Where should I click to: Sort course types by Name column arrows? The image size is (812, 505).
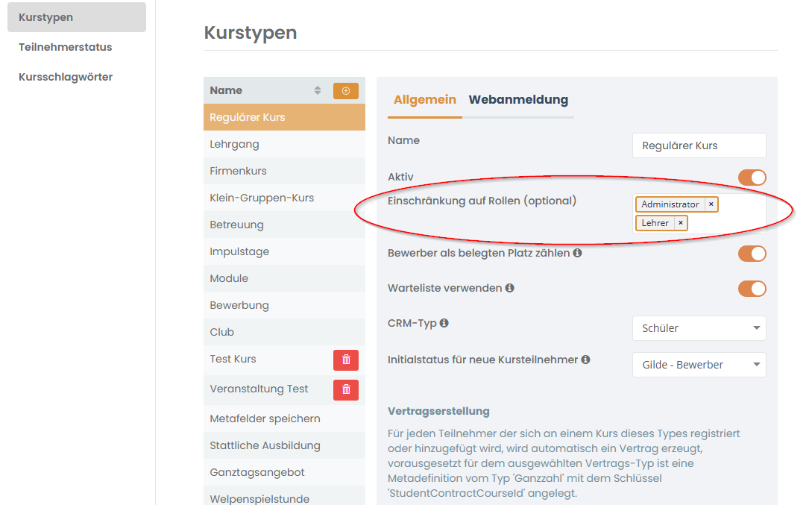pyautogui.click(x=318, y=91)
